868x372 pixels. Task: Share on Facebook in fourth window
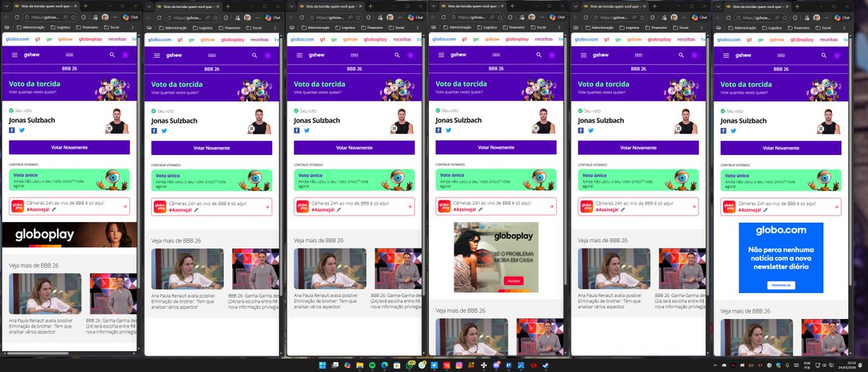point(440,130)
